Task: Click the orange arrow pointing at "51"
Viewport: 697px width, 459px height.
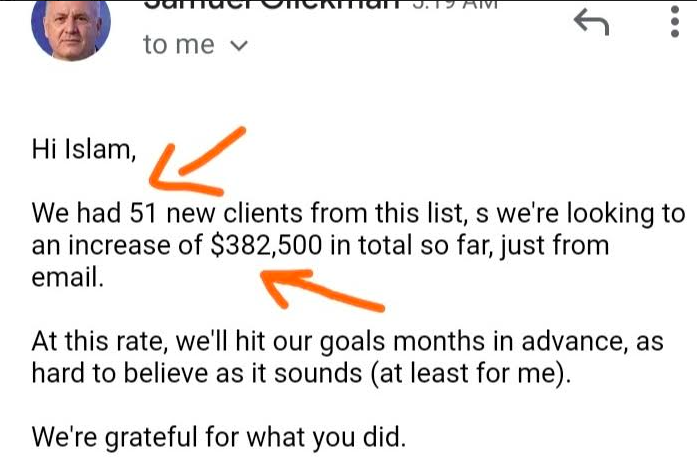Action: coord(197,162)
